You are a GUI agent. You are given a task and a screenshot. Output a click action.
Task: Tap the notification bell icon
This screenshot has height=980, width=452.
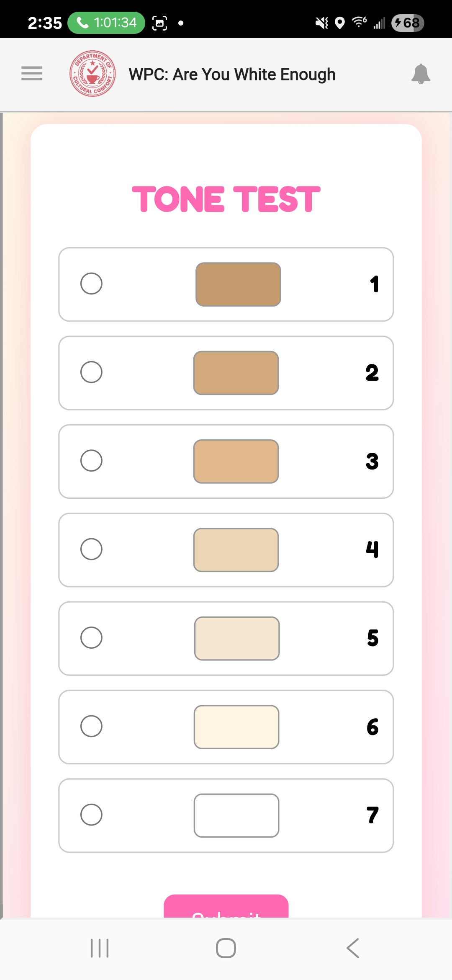pyautogui.click(x=421, y=74)
